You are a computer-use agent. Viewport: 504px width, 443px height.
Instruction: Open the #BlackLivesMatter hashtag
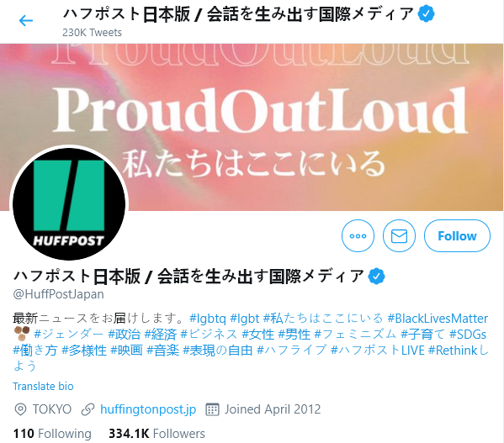tap(438, 319)
